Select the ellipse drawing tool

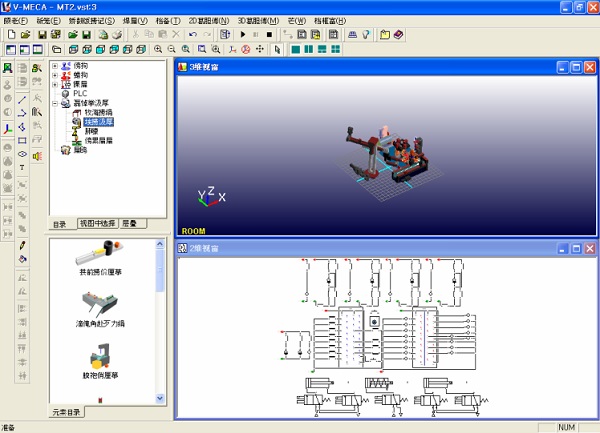coord(22,154)
